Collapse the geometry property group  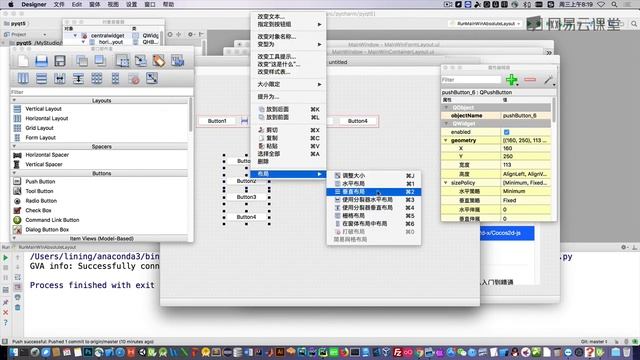[x=446, y=140]
